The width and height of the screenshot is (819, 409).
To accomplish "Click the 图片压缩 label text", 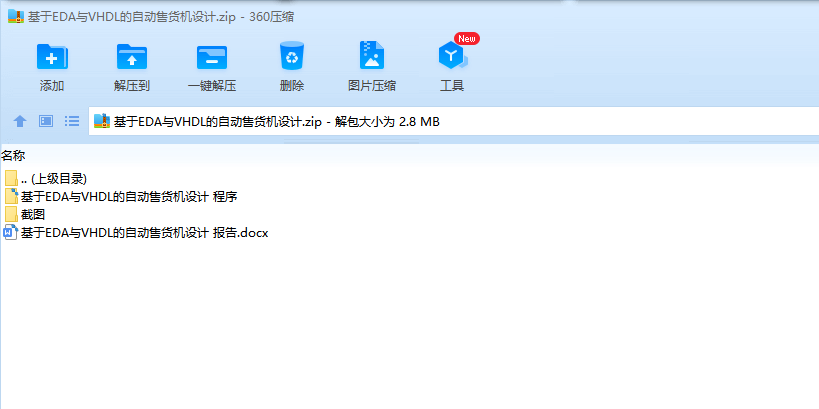I will [x=372, y=86].
